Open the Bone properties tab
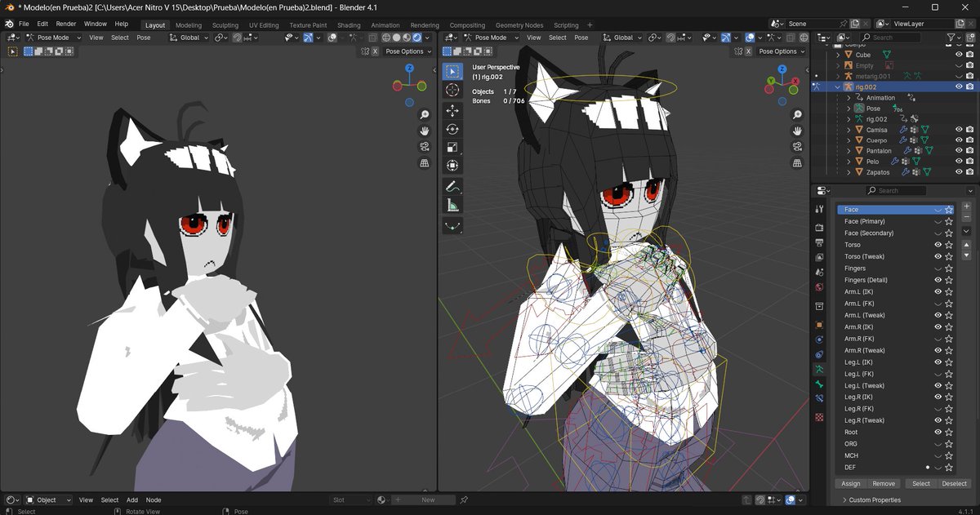The height and width of the screenshot is (515, 980). [x=819, y=384]
